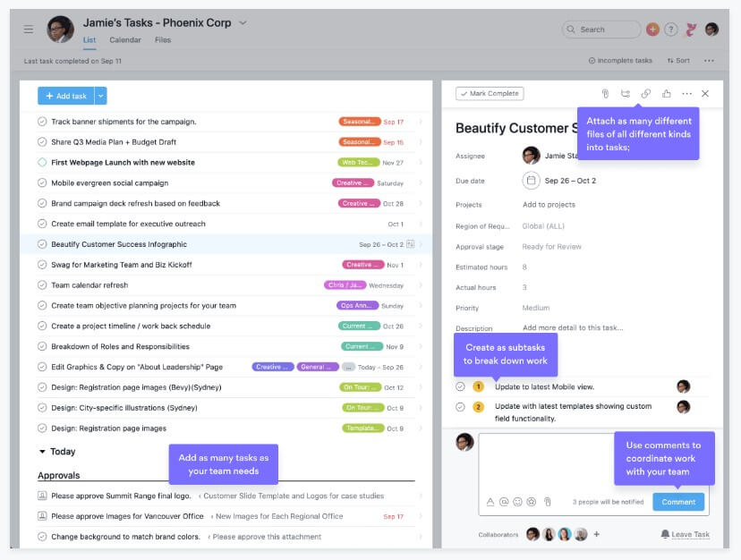Click the Ops Ann tag on team objective planning
This screenshot has height=560, width=741.
[x=357, y=305]
